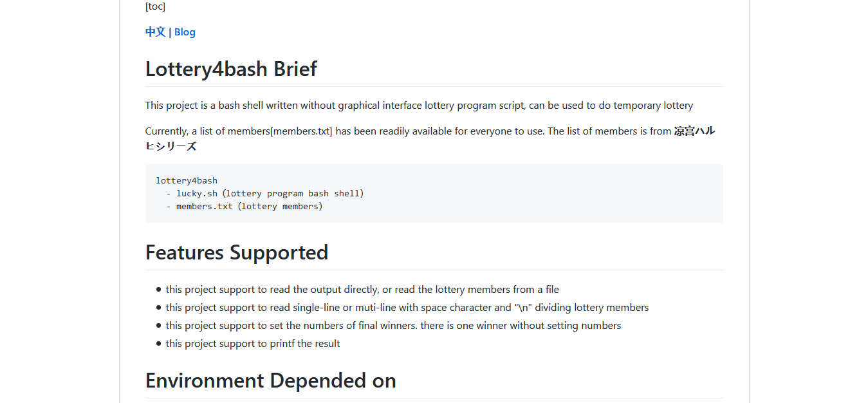Click the bullet dot before 'printf the result'

coord(158,344)
